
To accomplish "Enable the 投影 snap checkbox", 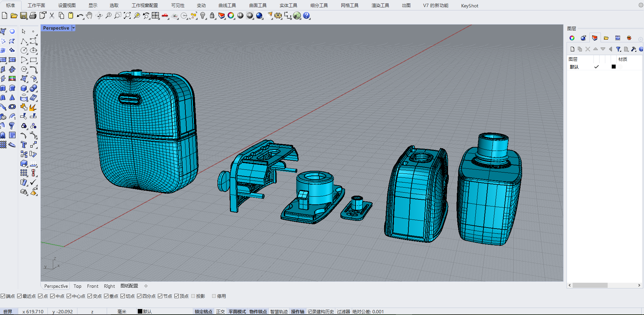I will coord(193,296).
